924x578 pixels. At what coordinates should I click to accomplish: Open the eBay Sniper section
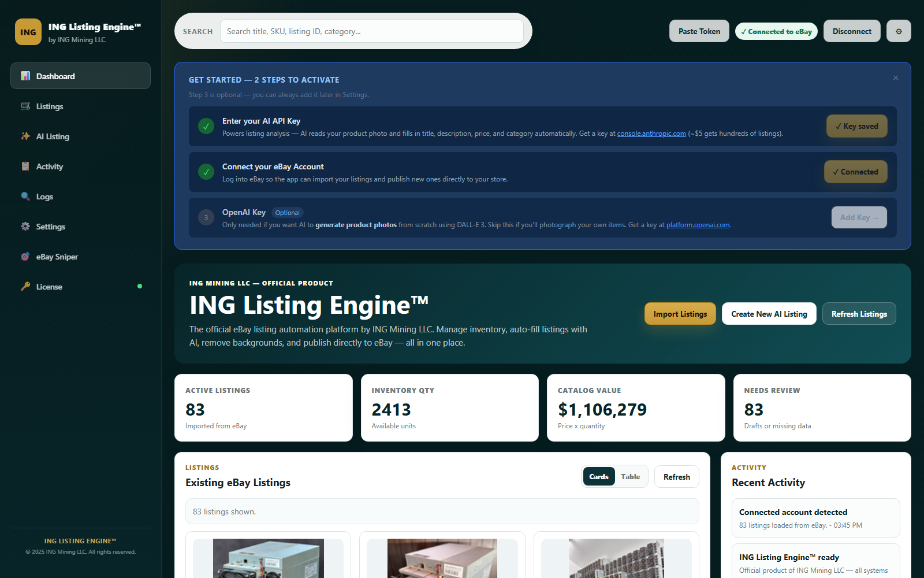click(80, 256)
